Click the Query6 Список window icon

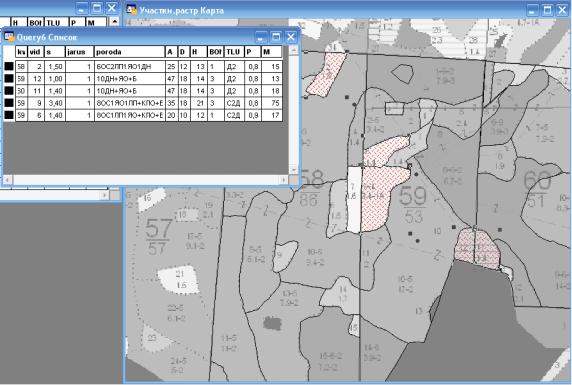click(9, 36)
